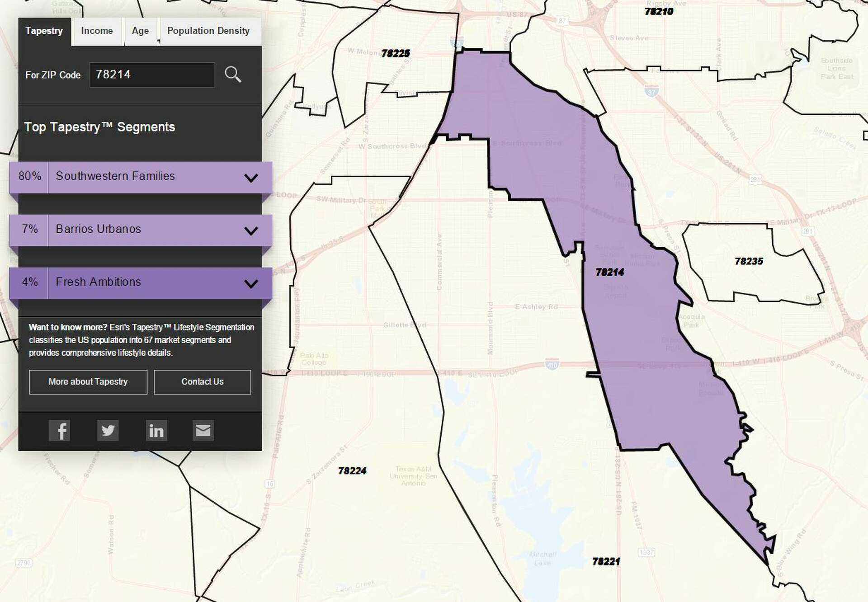
Task: Share by email envelope icon
Action: [203, 431]
